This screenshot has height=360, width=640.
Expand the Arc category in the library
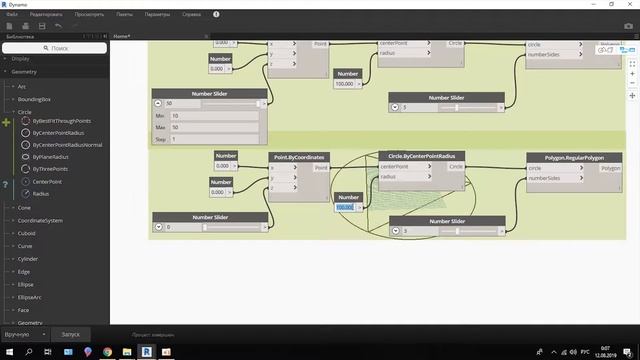(13, 87)
